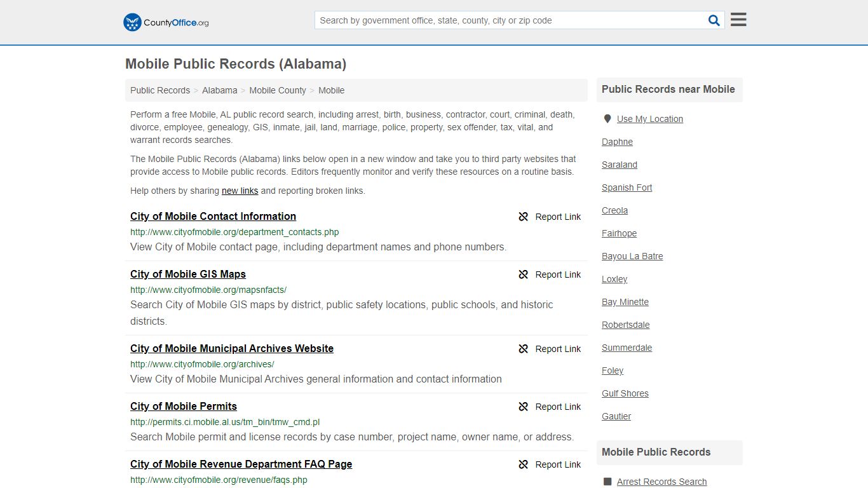View public records near Fairhope
Screen dimensions: 868x488
tap(619, 233)
